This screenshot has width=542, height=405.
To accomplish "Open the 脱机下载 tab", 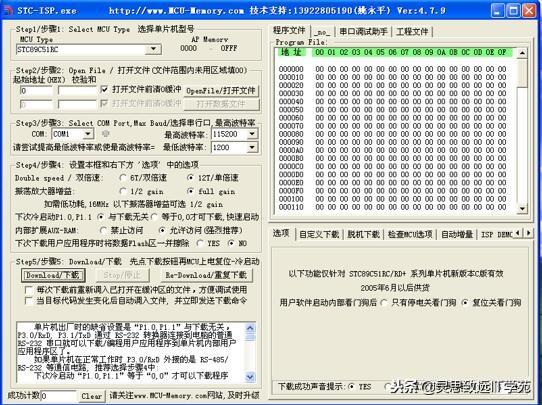I will 363,234.
